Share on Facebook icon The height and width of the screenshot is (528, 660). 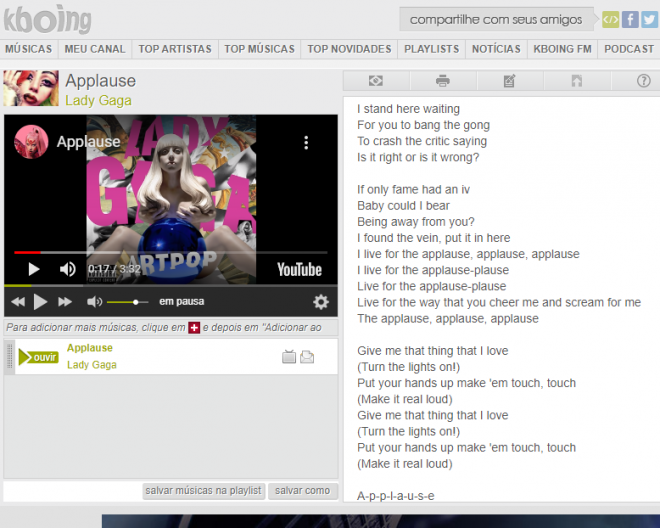click(x=630, y=19)
